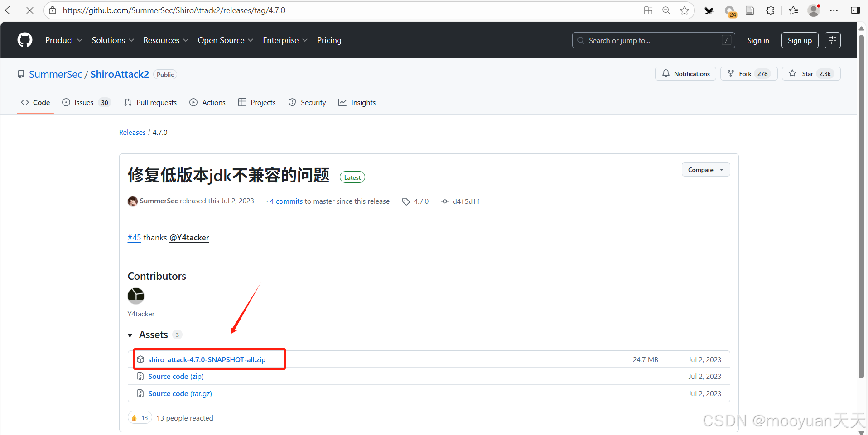868x435 pixels.
Task: Stop page loading with the X button
Action: click(x=30, y=10)
